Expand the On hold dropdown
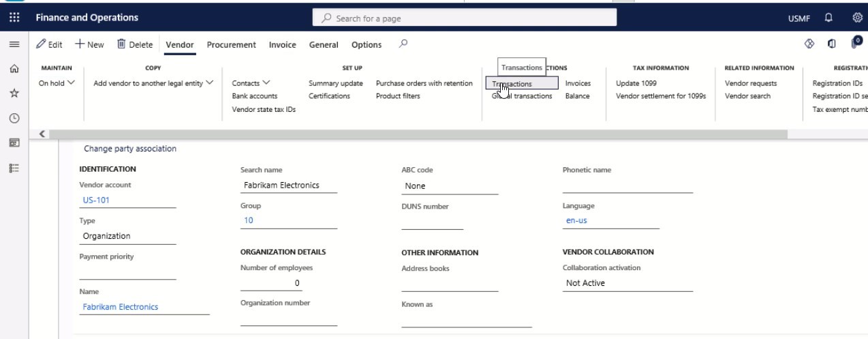Viewport: 868px width, 339px height. 57,83
